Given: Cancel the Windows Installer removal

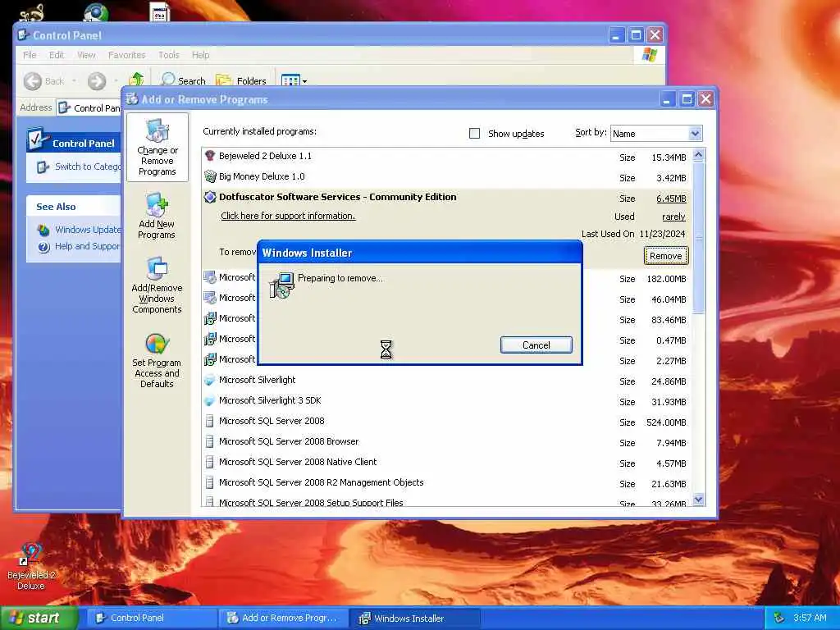Looking at the screenshot, I should pyautogui.click(x=536, y=345).
